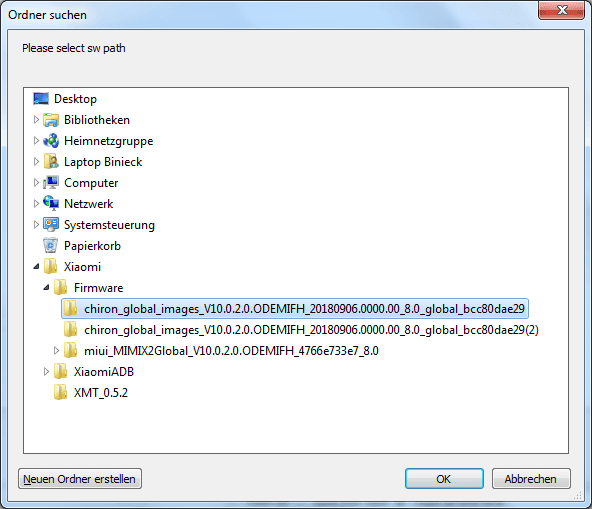
Task: Click the Systemsteuerung control panel icon
Action: click(51, 225)
